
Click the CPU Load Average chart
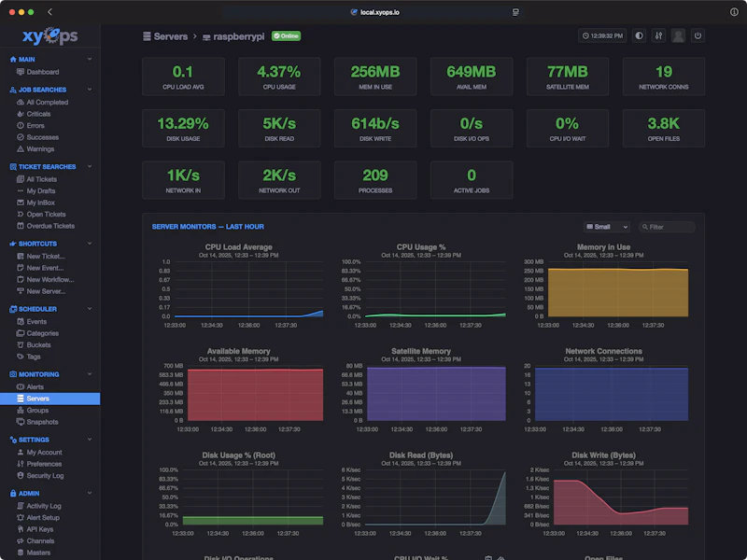click(x=239, y=286)
